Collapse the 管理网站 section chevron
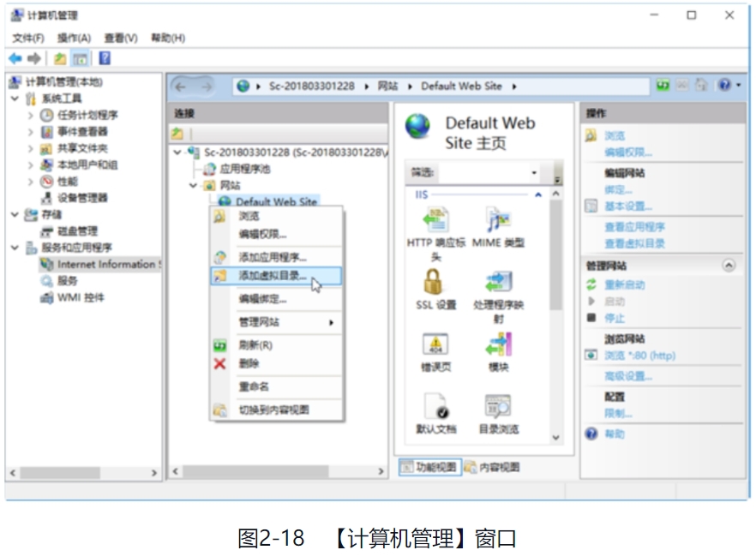 (729, 266)
